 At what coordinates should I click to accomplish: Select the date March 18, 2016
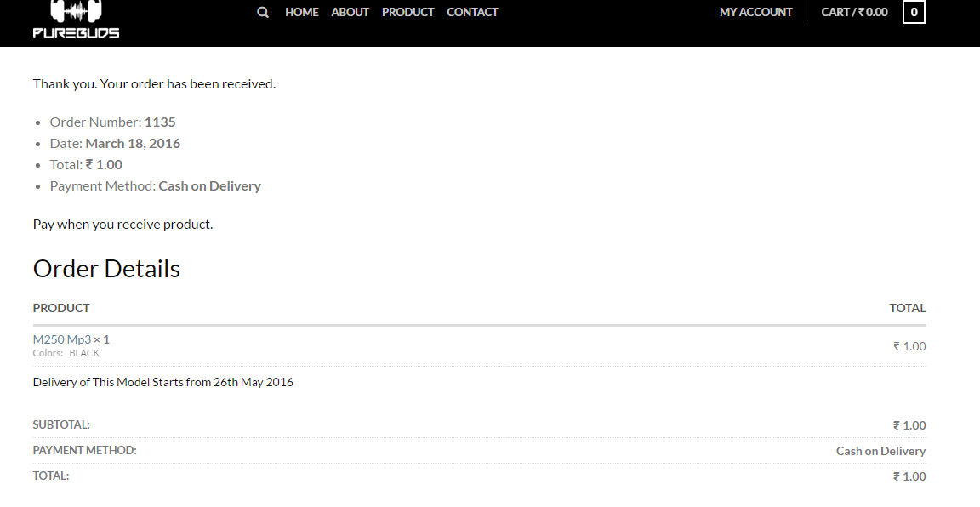tap(133, 143)
